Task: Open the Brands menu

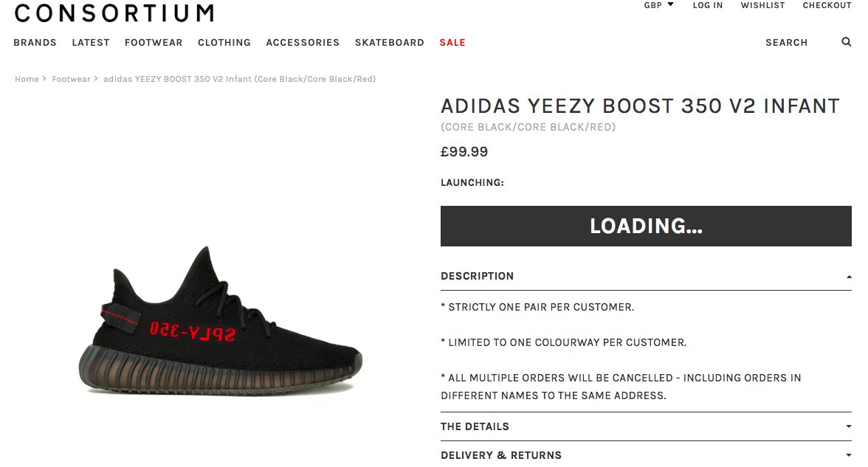Action: (35, 43)
